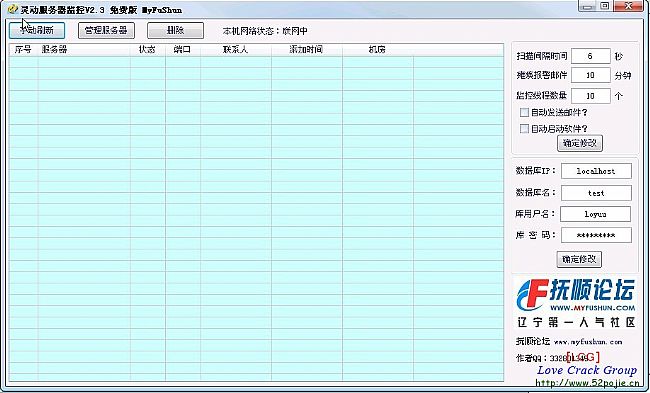This screenshot has height=393, width=650.
Task: Sort by the 添加时间 column header
Action: (307, 50)
